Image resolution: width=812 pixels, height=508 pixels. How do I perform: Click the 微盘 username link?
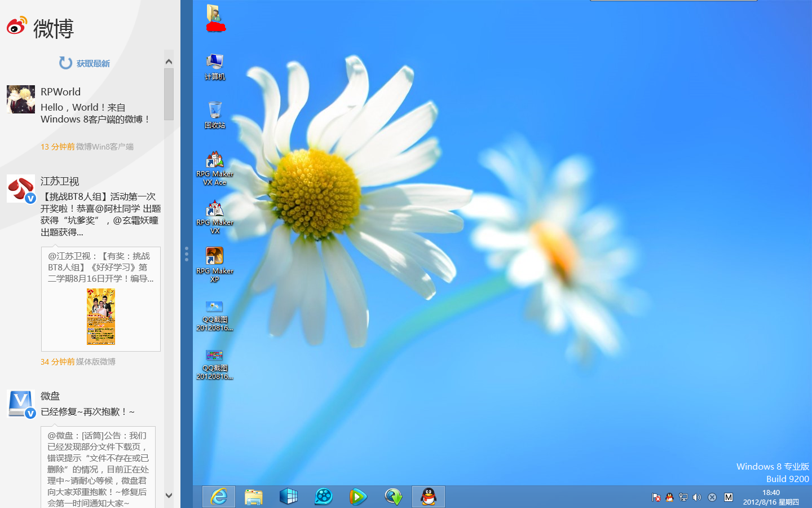(50, 396)
